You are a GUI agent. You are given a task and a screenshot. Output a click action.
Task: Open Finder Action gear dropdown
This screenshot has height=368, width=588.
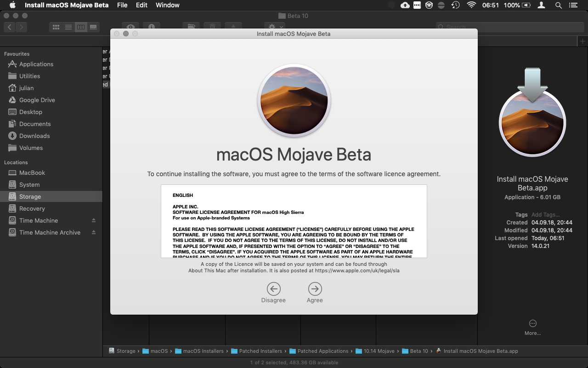[x=275, y=27]
